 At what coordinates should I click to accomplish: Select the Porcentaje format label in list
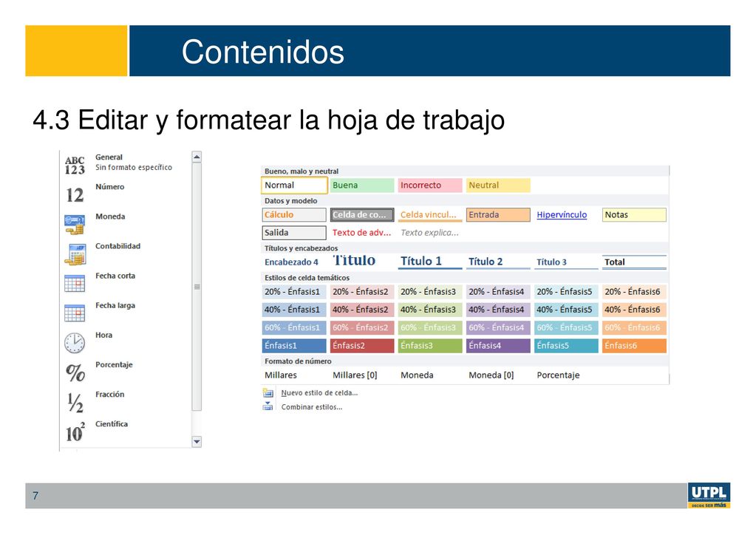click(x=114, y=364)
